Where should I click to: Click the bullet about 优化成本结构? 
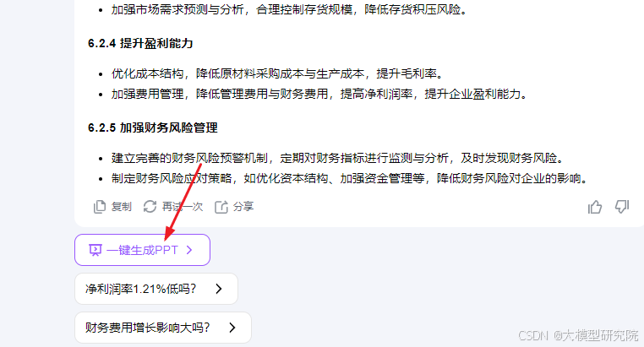[278, 73]
